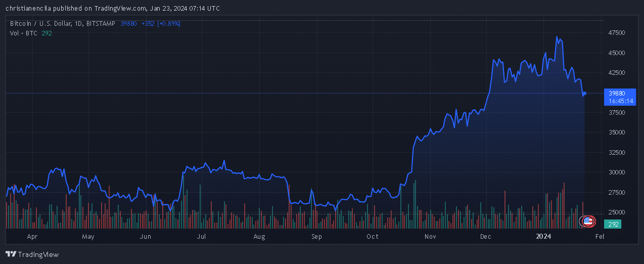The height and width of the screenshot is (264, 644).
Task: Click the 16:45:14 bar countdown timer
Action: (x=621, y=101)
